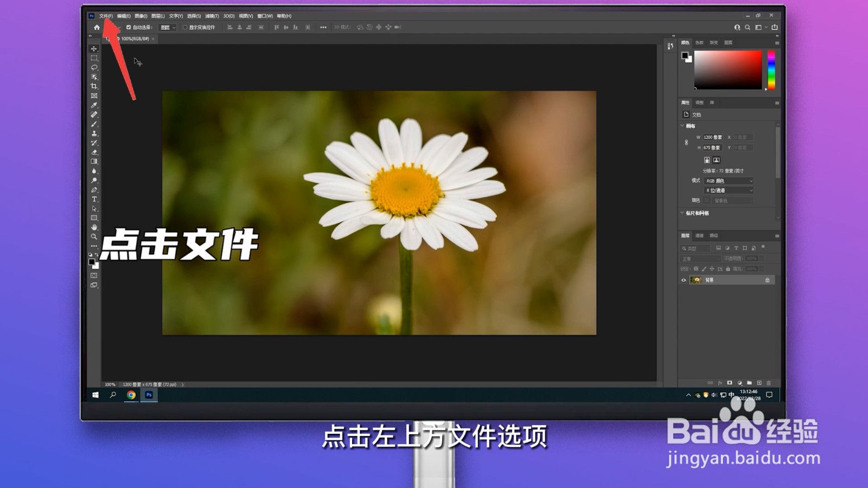Select the Clone Stamp tool
This screenshot has width=868, height=488.
point(94,133)
